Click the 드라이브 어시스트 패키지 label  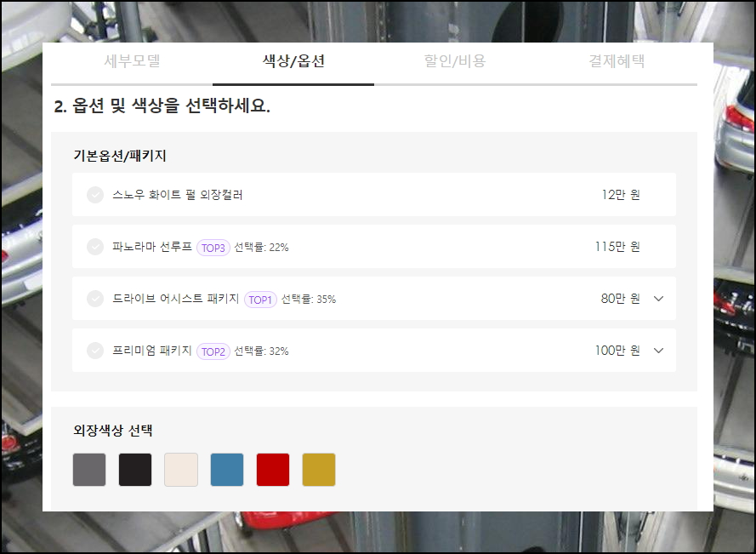pyautogui.click(x=176, y=299)
